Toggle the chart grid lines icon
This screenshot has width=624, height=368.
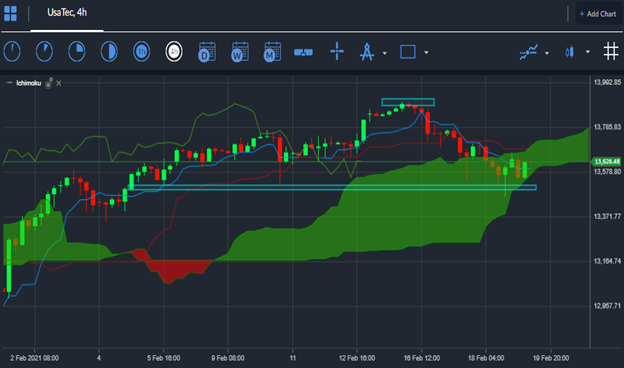(611, 52)
